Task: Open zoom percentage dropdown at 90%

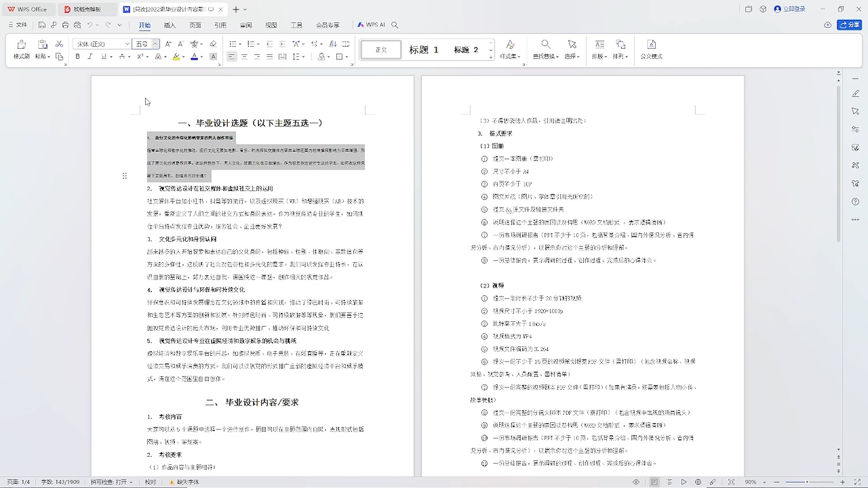Action: coord(764,482)
